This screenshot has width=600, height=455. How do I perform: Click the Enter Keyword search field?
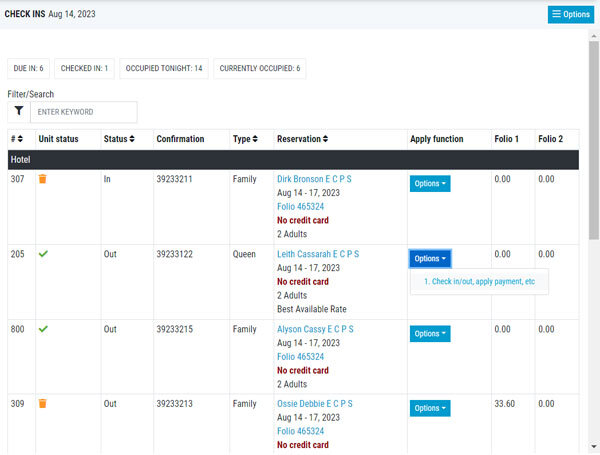point(83,112)
